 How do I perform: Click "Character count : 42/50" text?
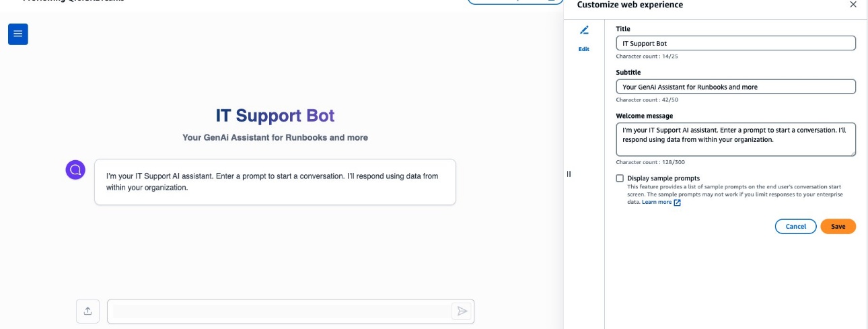point(647,100)
